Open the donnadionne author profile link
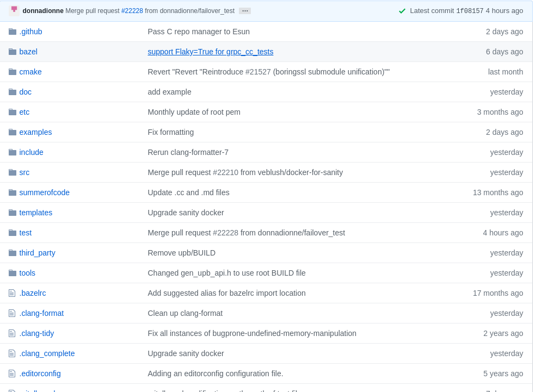Screen dimensions: 548x392 43,11
